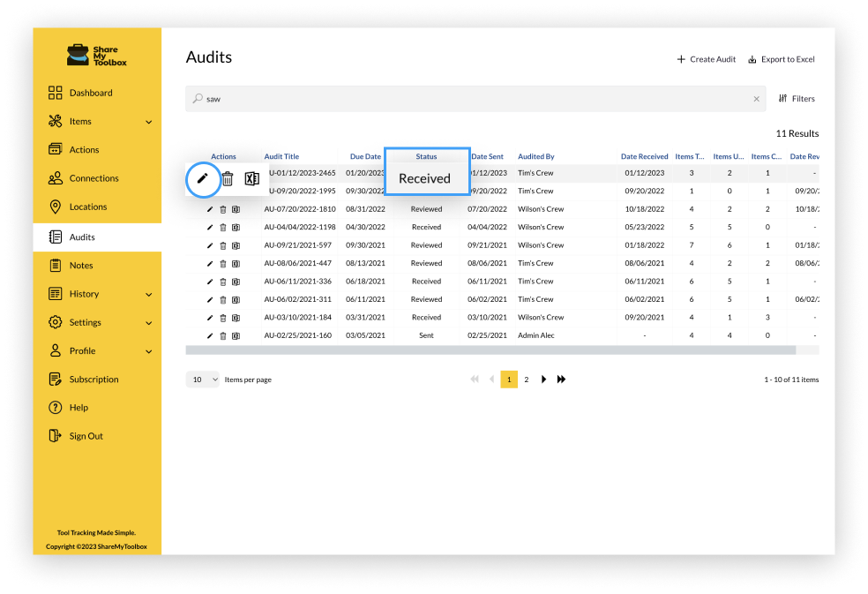Click the Help question mark icon
The width and height of the screenshot is (868, 594).
pyautogui.click(x=56, y=407)
